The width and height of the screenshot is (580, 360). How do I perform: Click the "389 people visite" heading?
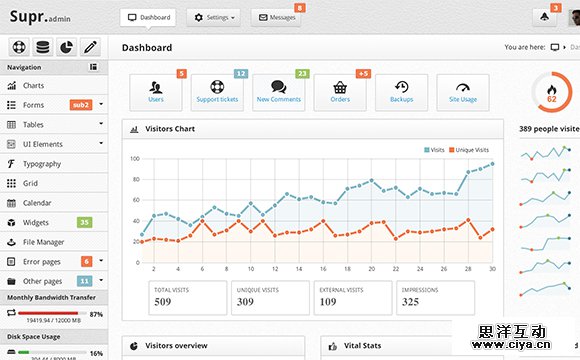tap(549, 129)
